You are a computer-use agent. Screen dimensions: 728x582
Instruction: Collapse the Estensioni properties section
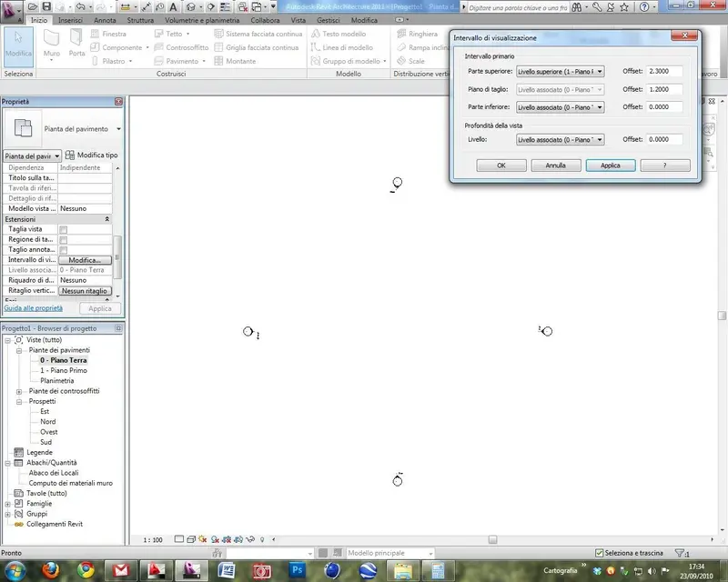(x=106, y=219)
